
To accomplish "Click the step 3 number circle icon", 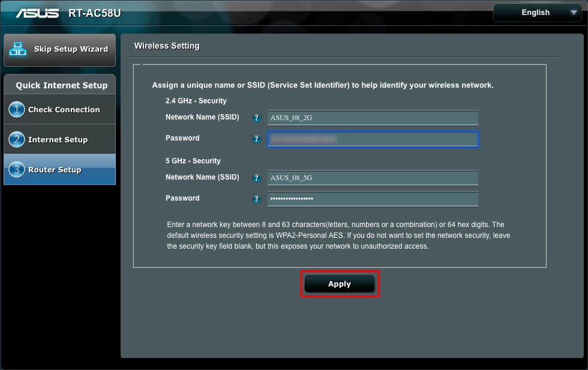I will click(x=17, y=169).
